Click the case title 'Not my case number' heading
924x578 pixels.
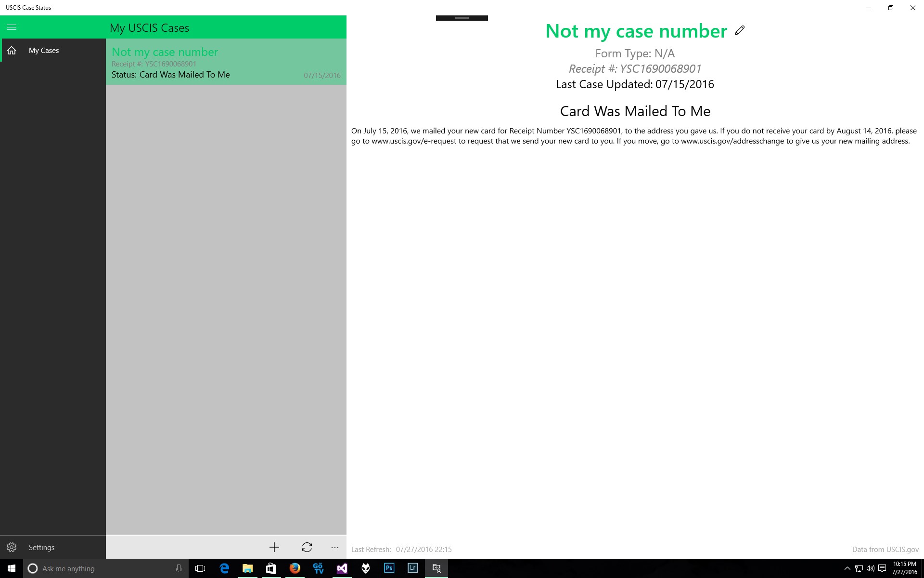coord(636,31)
